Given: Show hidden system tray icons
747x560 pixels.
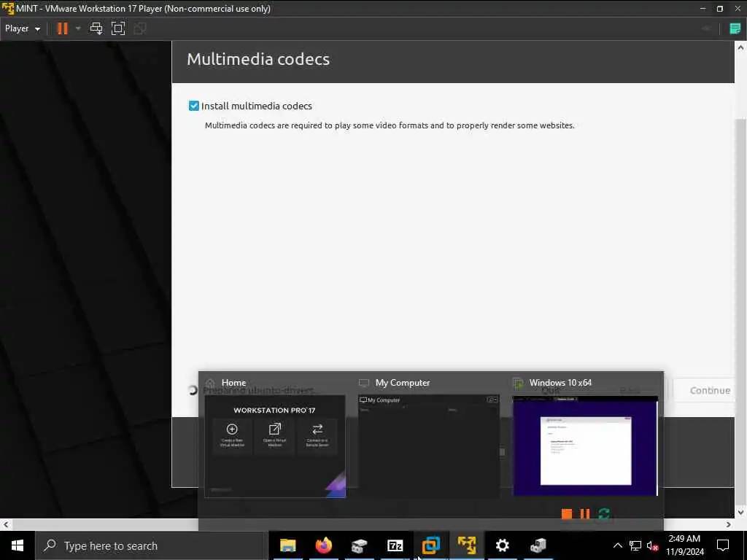Looking at the screenshot, I should point(617,545).
